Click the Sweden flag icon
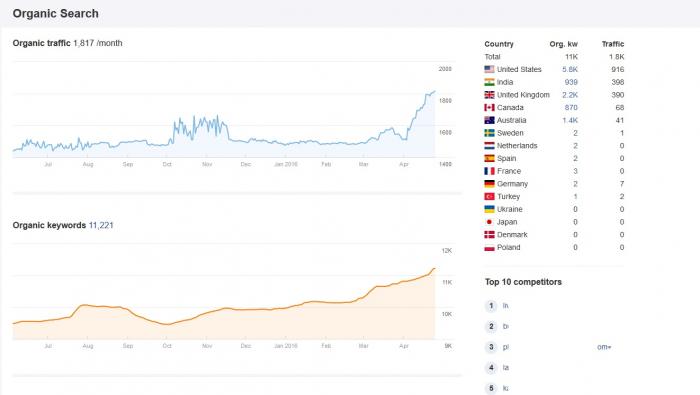700x395 pixels. click(x=489, y=133)
